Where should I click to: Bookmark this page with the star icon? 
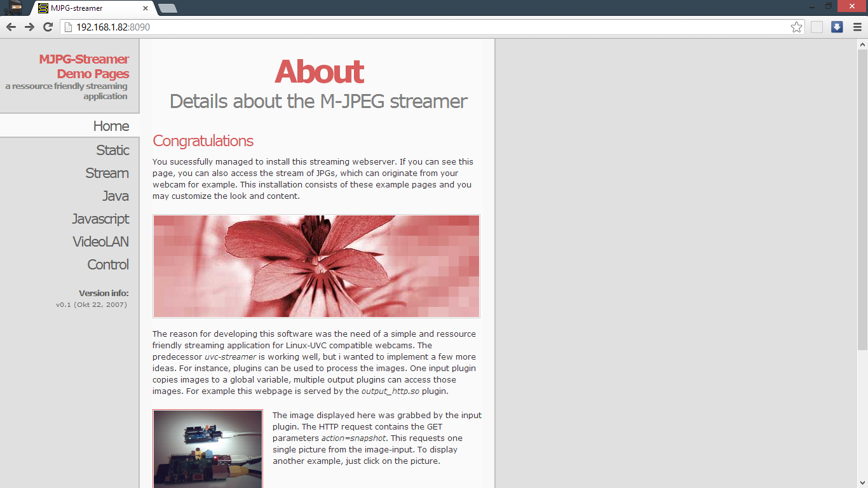click(796, 27)
